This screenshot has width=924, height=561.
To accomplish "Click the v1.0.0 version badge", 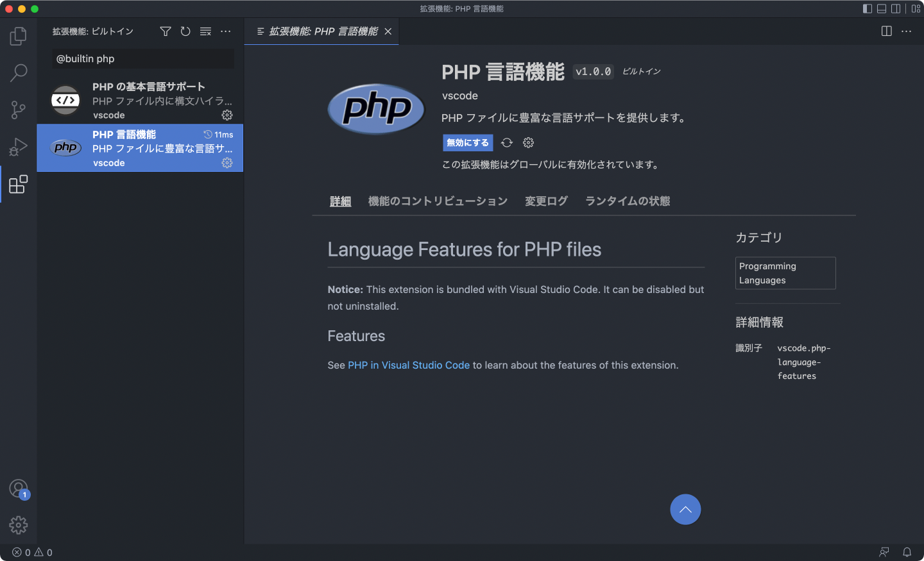I will [x=594, y=72].
